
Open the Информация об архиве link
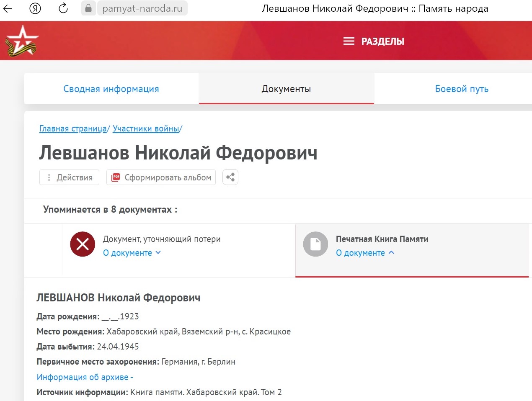[85, 377]
